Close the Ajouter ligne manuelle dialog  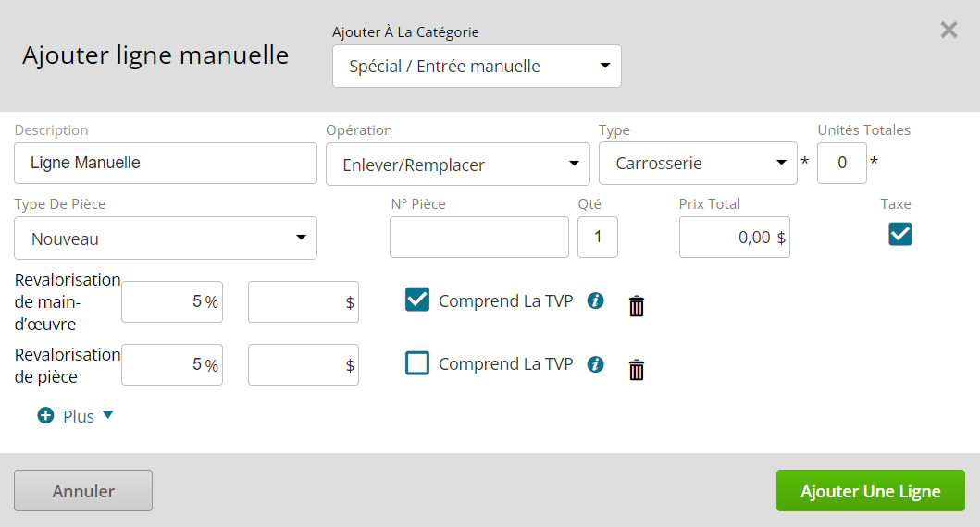coord(949,30)
